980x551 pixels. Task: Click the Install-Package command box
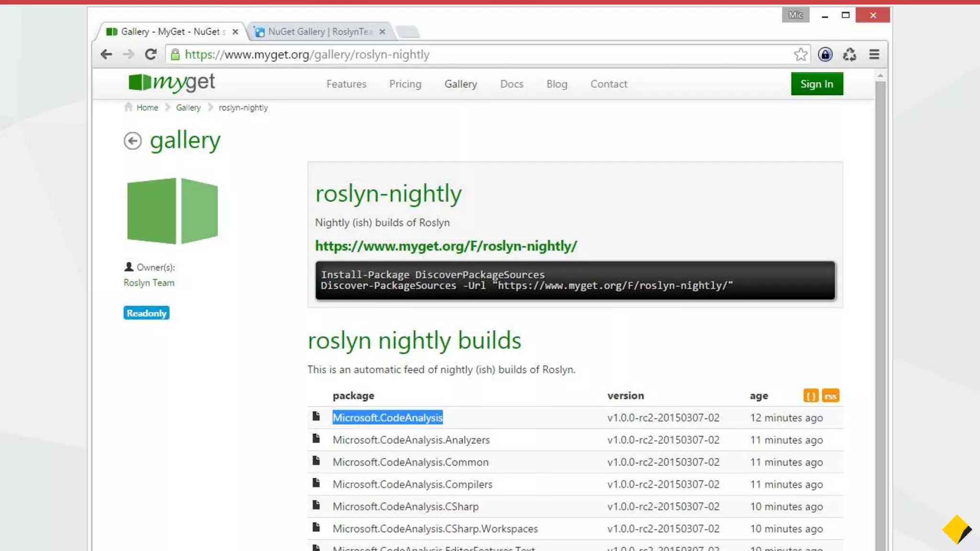pyautogui.click(x=575, y=280)
